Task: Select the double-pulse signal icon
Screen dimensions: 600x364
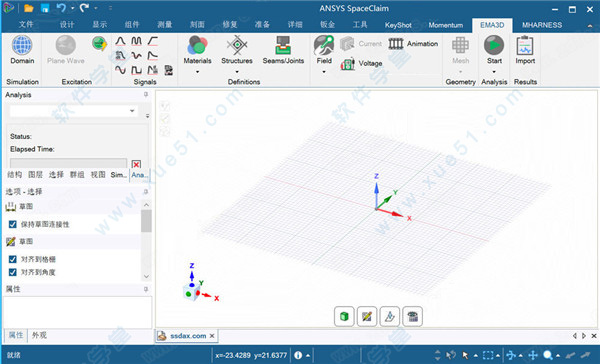Action: click(x=136, y=41)
